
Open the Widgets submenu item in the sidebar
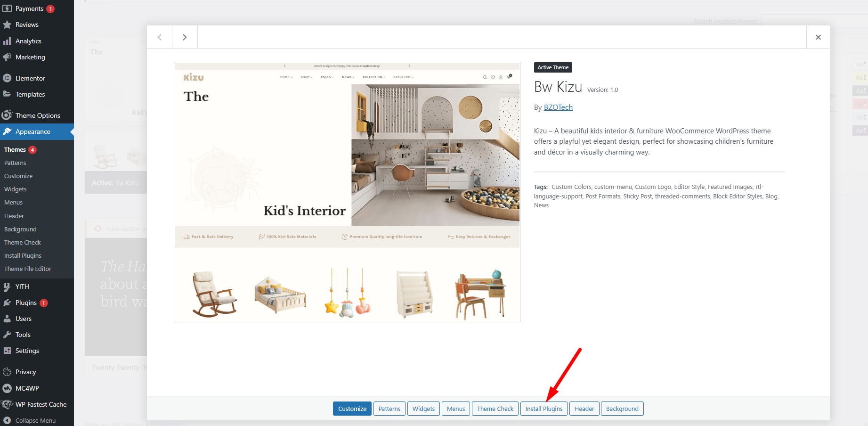coord(16,189)
